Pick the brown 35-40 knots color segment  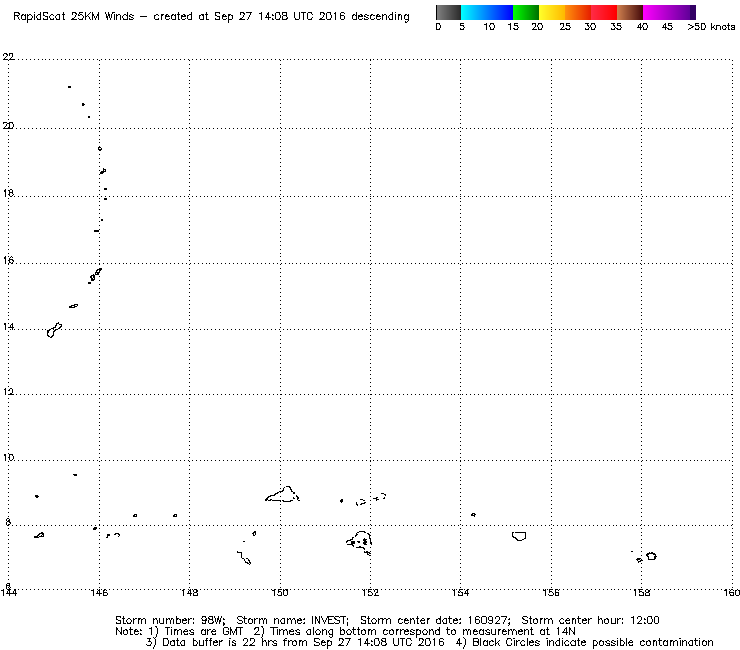pyautogui.click(x=630, y=12)
